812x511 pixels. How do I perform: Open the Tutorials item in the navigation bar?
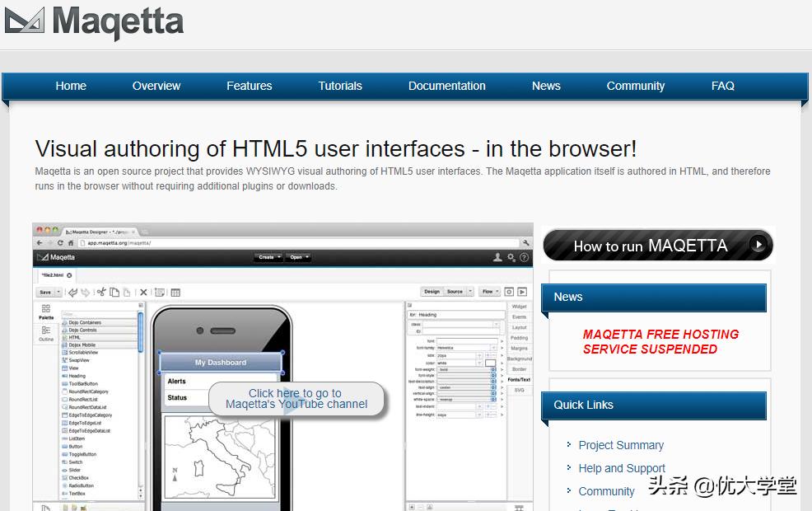pos(339,86)
